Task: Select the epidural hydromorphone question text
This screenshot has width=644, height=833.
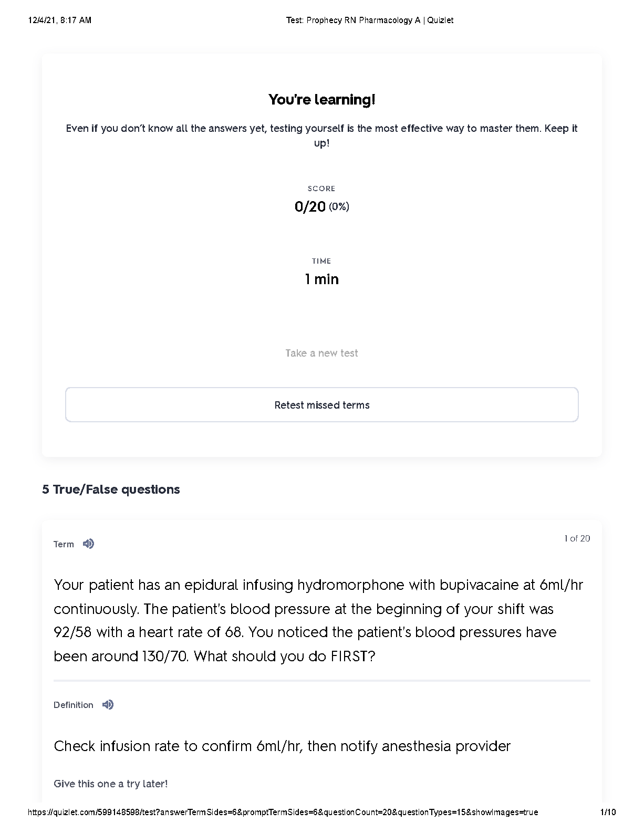Action: point(318,620)
